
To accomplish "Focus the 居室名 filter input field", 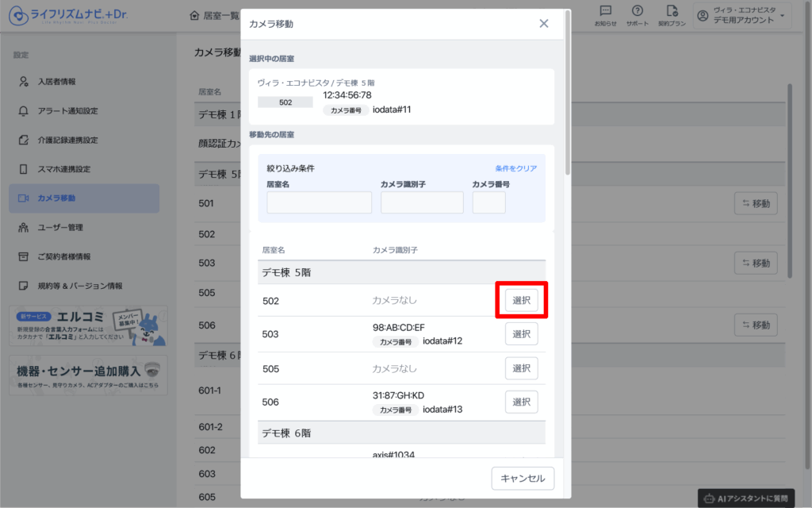I will [x=319, y=202].
